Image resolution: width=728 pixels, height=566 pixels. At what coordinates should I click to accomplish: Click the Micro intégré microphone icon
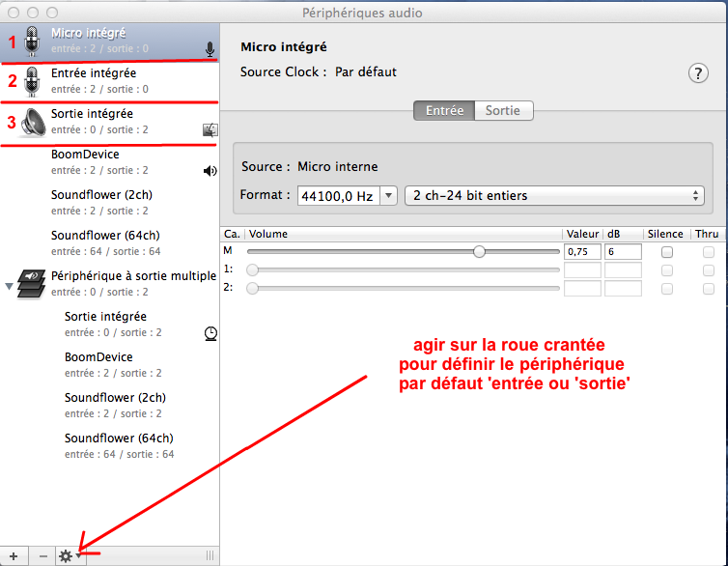point(33,41)
